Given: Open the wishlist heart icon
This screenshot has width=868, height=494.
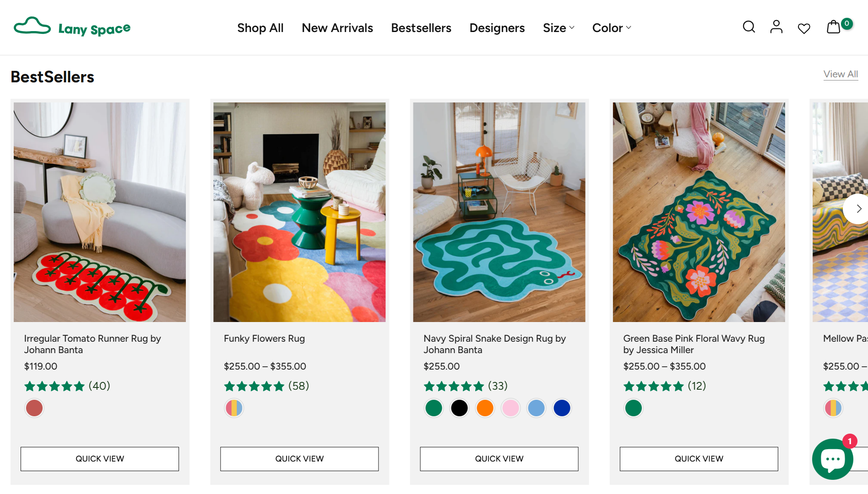Looking at the screenshot, I should pyautogui.click(x=804, y=28).
